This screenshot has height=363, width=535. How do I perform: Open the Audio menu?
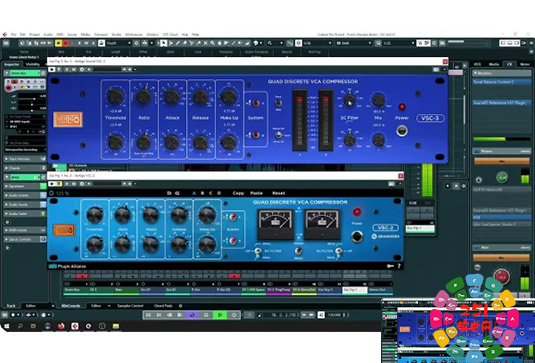(48, 34)
